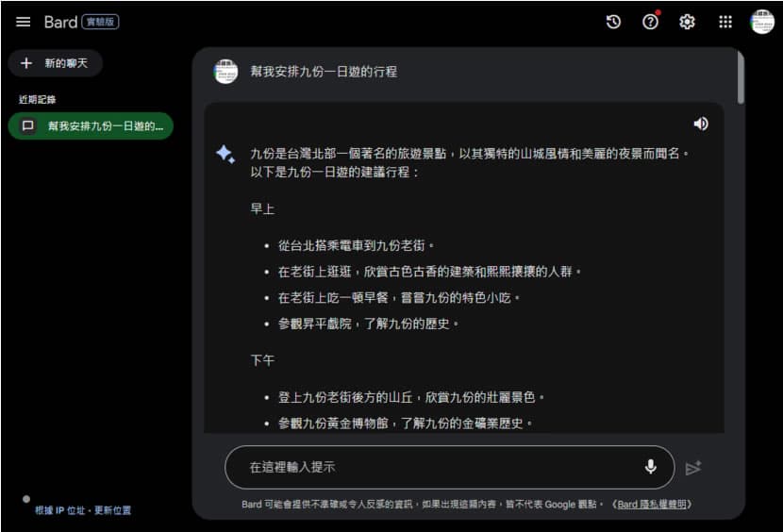783x532 pixels.
Task: Click the chat area vertical scrollbar
Action: [x=740, y=80]
